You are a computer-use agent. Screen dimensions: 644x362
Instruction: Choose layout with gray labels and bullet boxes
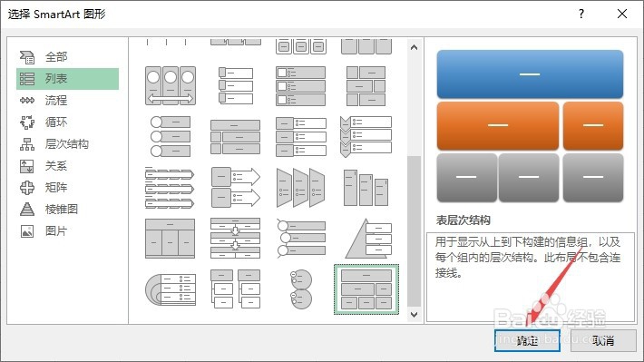tap(300, 136)
